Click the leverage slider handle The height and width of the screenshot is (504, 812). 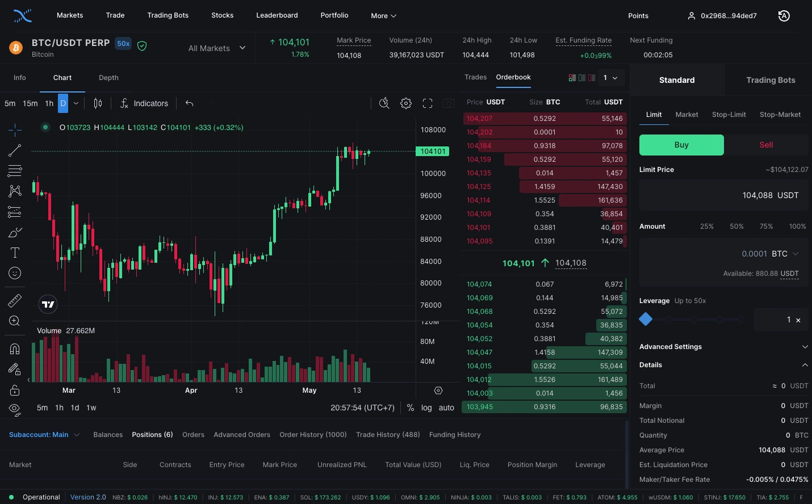click(x=645, y=319)
